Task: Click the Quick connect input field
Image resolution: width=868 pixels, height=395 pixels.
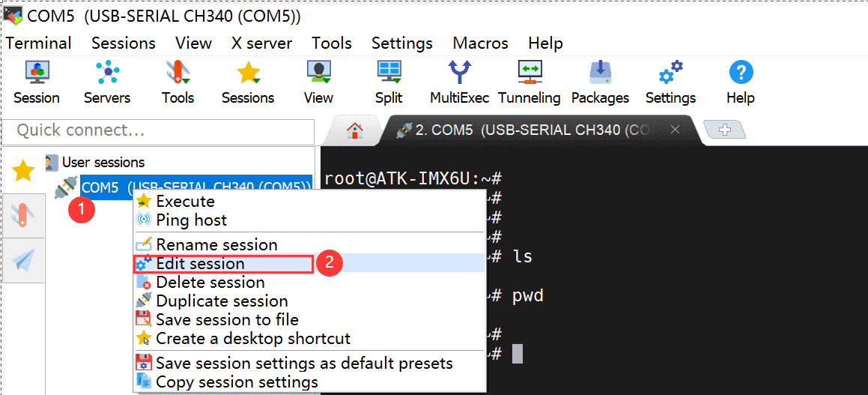Action: tap(158, 131)
